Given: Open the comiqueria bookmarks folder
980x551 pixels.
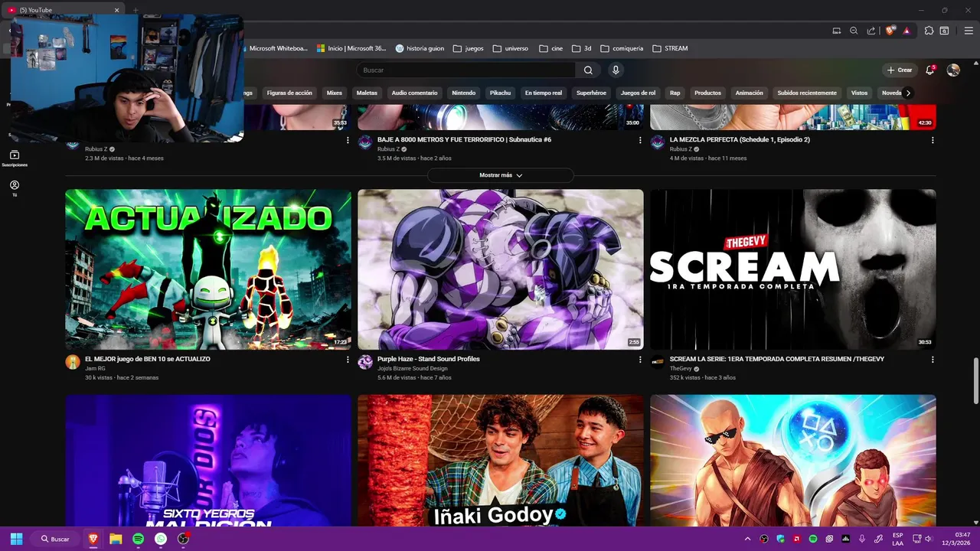Looking at the screenshot, I should pyautogui.click(x=622, y=48).
